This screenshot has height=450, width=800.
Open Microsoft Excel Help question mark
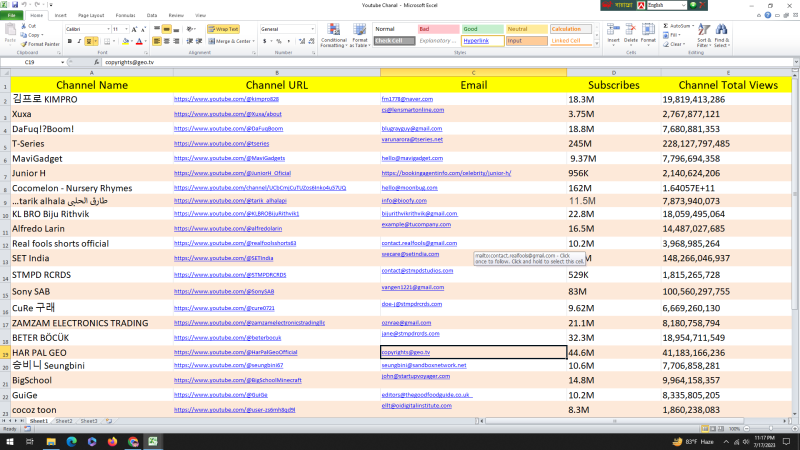coord(768,15)
